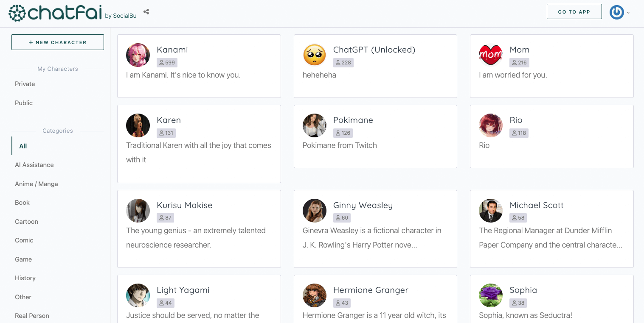Click Pokimane's profile picture
644x323 pixels.
click(x=315, y=125)
